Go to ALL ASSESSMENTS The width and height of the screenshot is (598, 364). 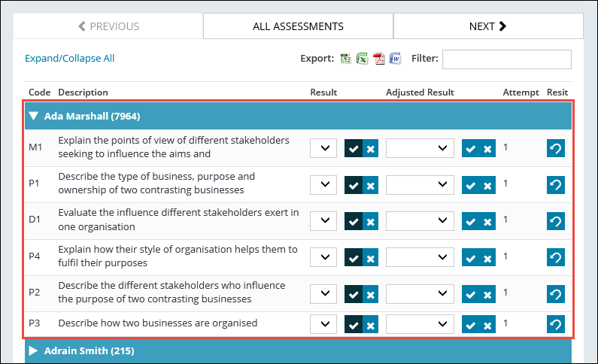[298, 26]
